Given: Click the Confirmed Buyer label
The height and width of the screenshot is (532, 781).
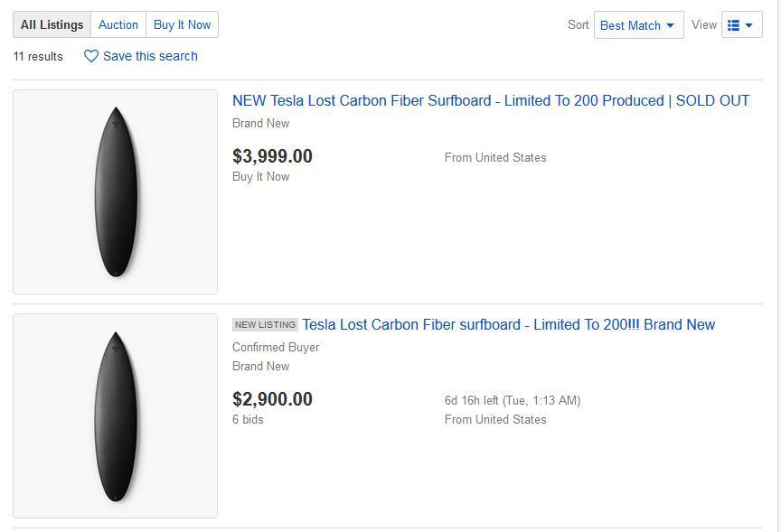Looking at the screenshot, I should tap(276, 347).
